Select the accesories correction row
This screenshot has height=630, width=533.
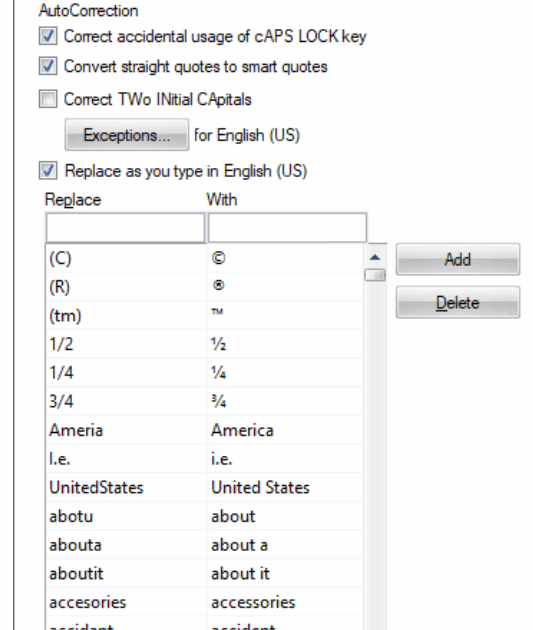(204, 602)
